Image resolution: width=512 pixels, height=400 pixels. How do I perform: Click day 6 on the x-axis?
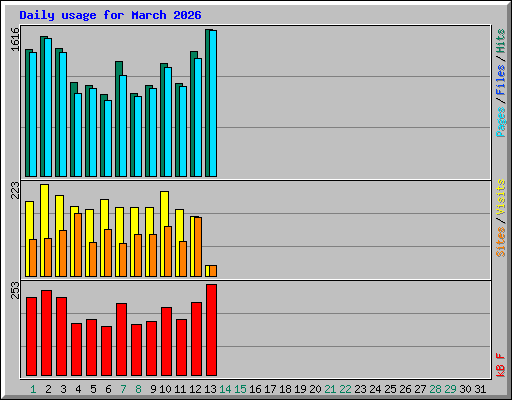click(108, 389)
